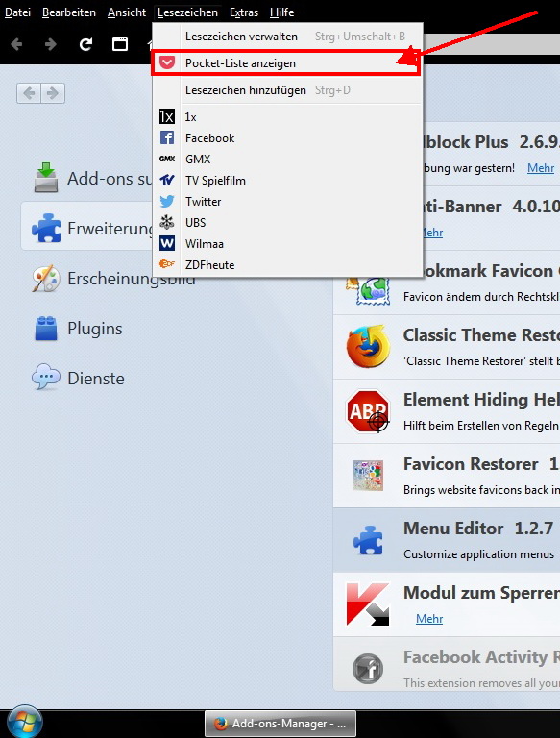Click the UBS favicon
The image size is (560, 738).
point(167,222)
